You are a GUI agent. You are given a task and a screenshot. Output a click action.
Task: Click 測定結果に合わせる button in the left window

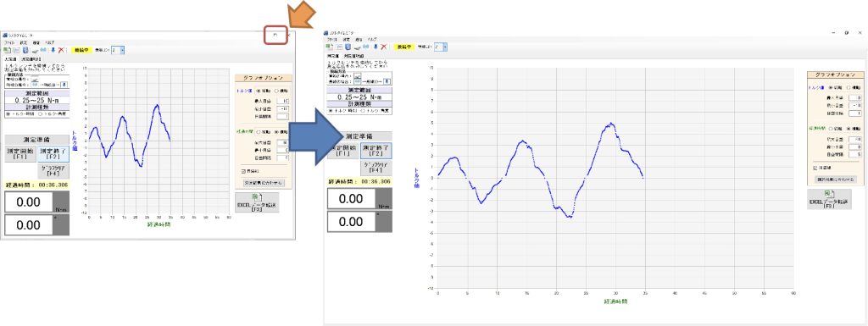[x=264, y=182]
